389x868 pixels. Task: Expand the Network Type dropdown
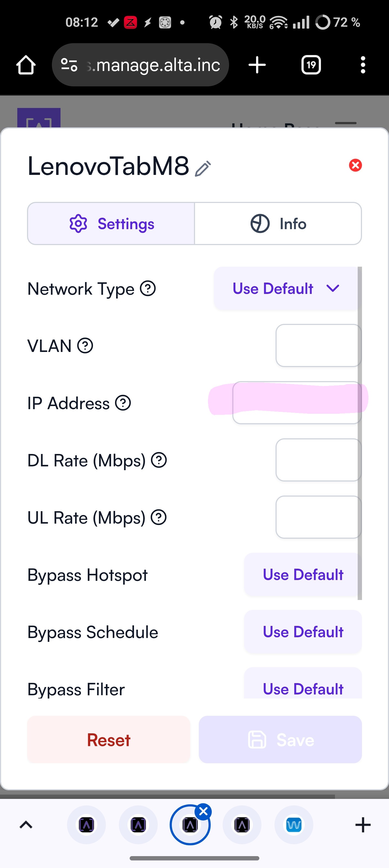(x=286, y=289)
